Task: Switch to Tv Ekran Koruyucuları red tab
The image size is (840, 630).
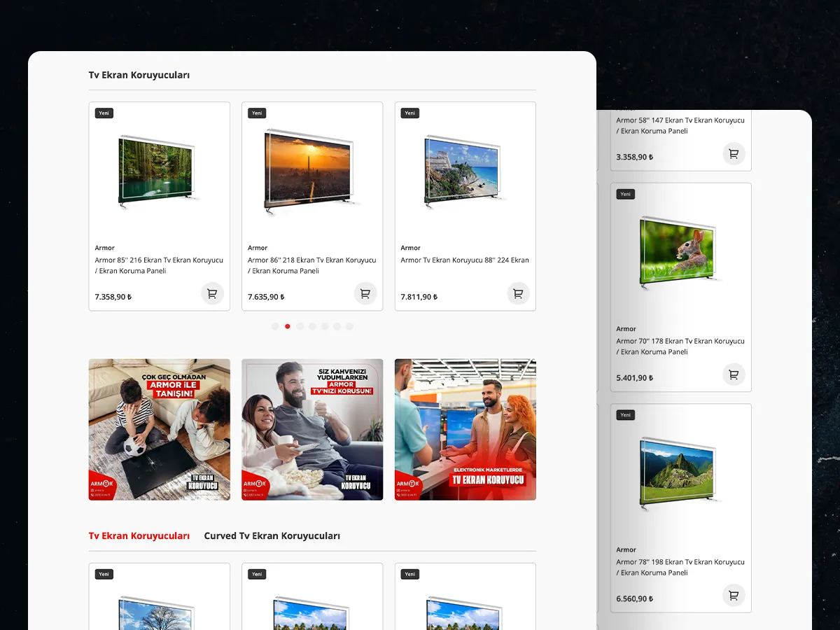Action: tap(139, 536)
